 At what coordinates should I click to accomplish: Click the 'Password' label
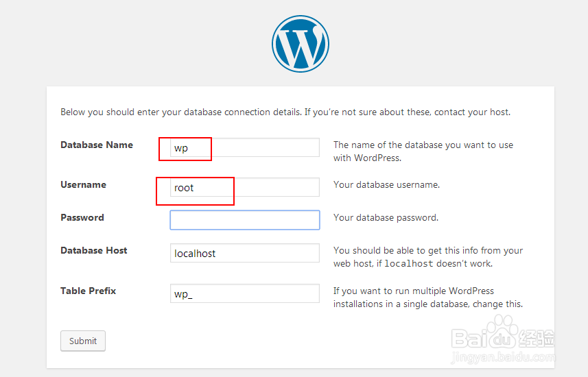pyautogui.click(x=82, y=218)
